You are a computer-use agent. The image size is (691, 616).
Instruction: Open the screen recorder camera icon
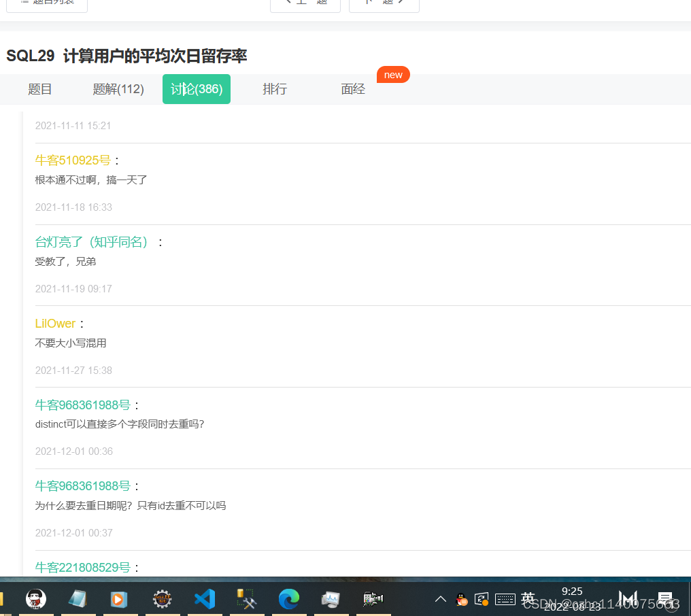coord(373,599)
